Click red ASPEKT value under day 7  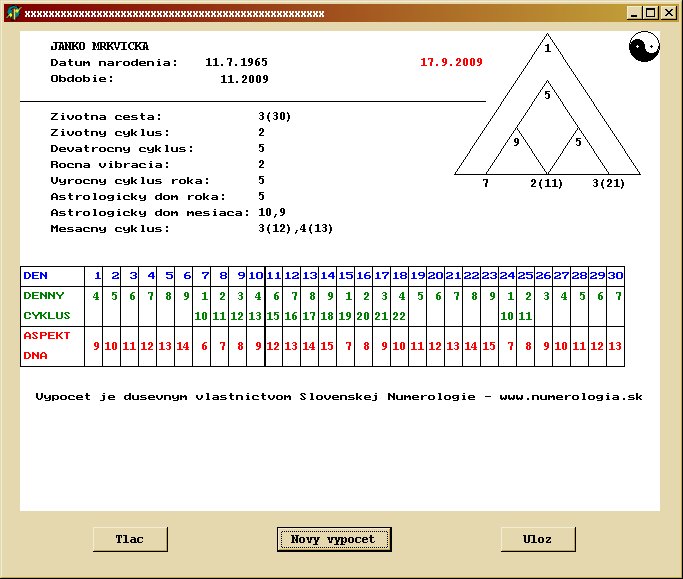point(204,346)
